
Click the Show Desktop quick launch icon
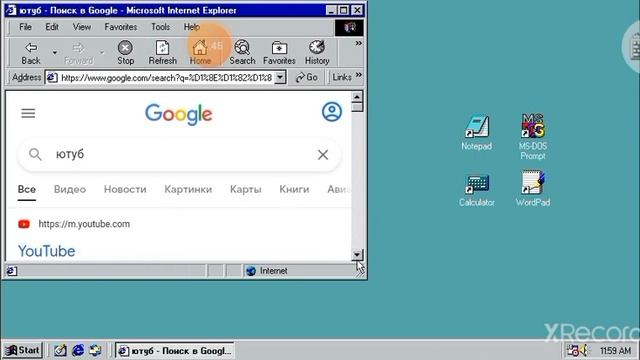coord(60,350)
